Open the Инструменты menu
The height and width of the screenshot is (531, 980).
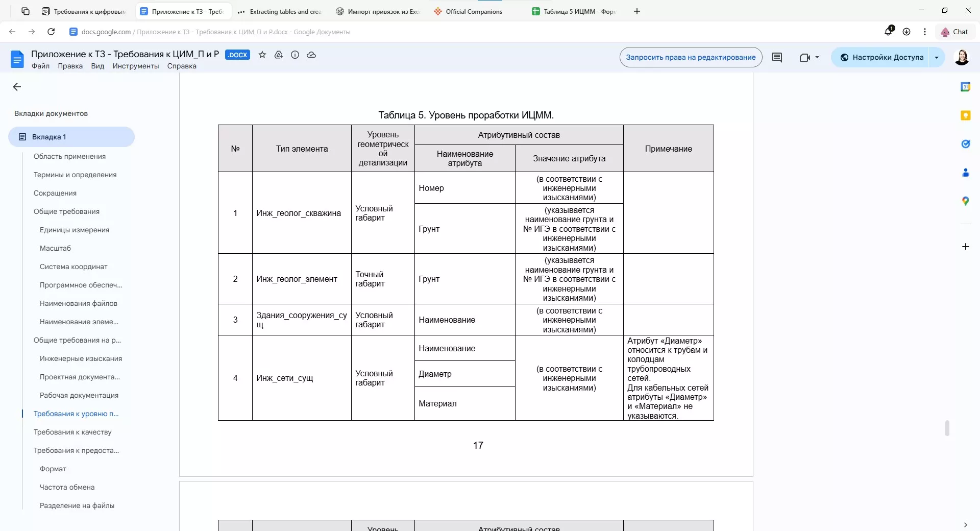click(x=136, y=66)
